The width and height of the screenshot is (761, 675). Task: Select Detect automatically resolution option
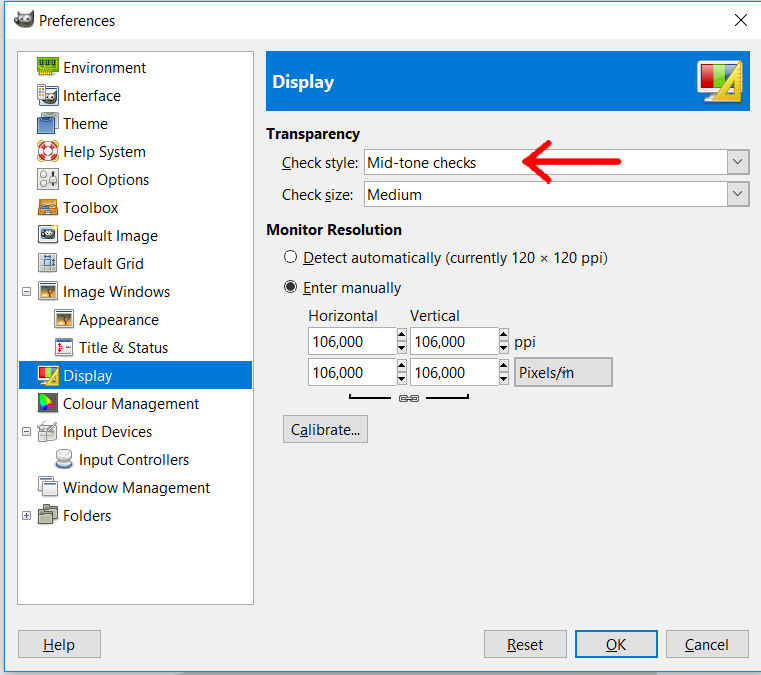click(290, 257)
